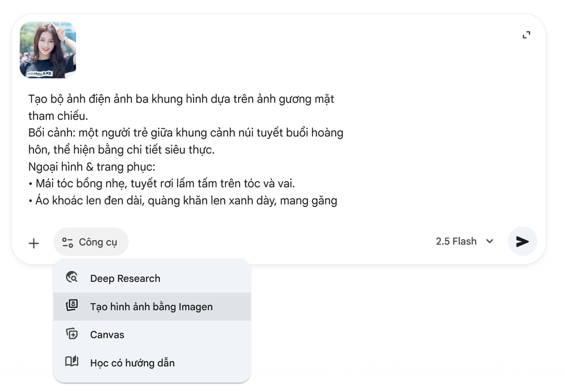Click the sliders icon inside Công cụ button

[67, 242]
